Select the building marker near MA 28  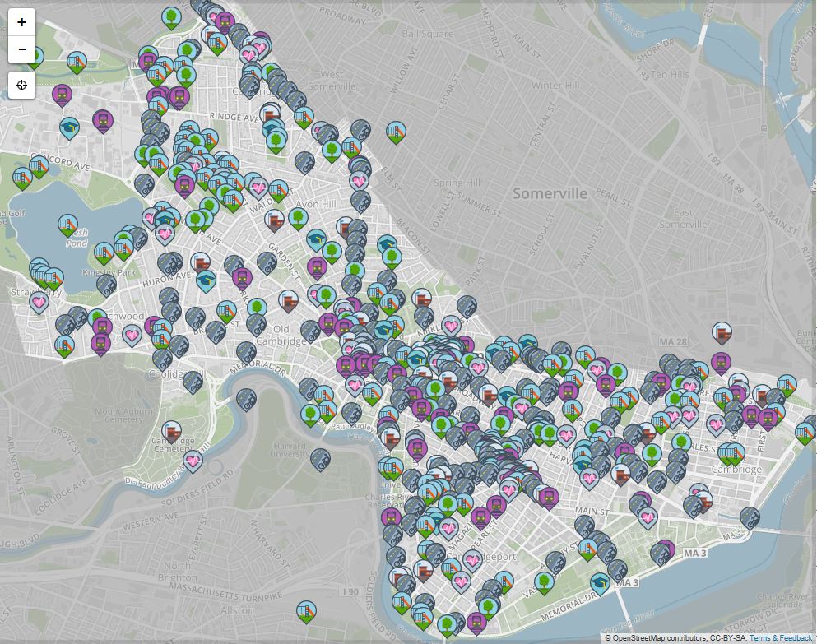point(722,333)
